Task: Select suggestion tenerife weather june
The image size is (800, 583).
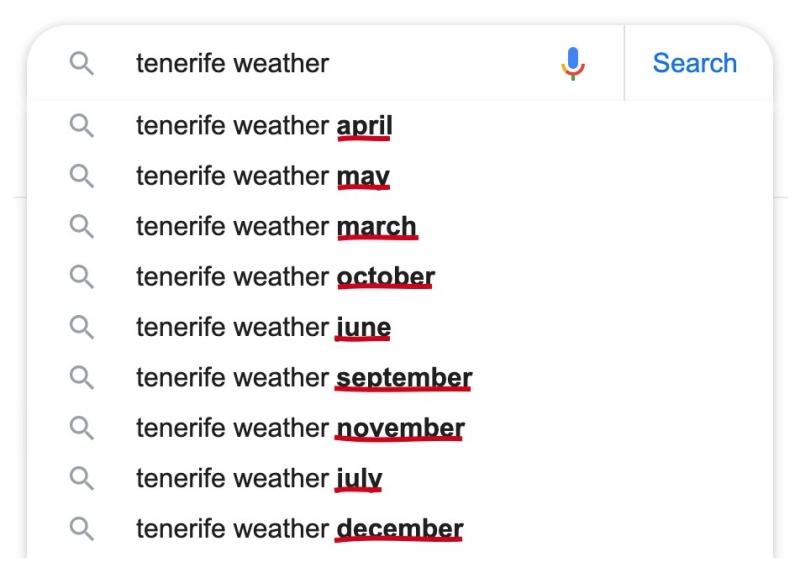Action: (400, 327)
